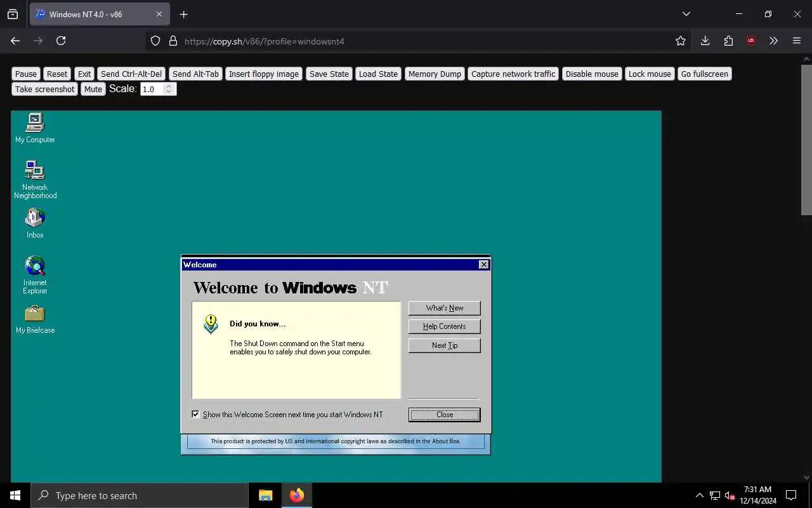Click the Inbox desktop icon
This screenshot has width=812, height=508.
(x=35, y=224)
